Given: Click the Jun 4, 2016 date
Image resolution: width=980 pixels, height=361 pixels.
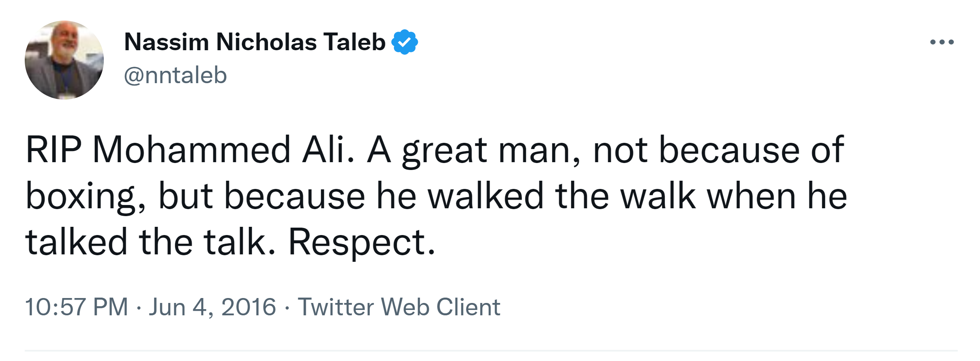Looking at the screenshot, I should tap(212, 307).
